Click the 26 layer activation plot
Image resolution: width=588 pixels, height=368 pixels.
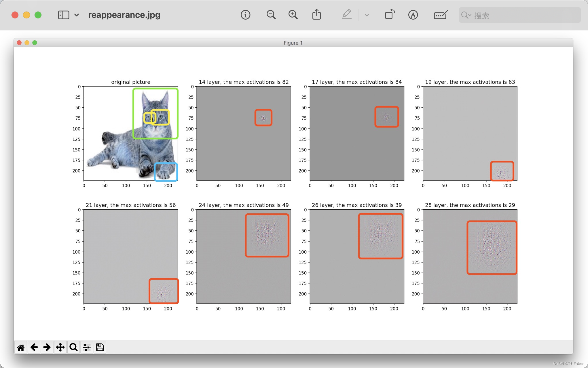357,257
